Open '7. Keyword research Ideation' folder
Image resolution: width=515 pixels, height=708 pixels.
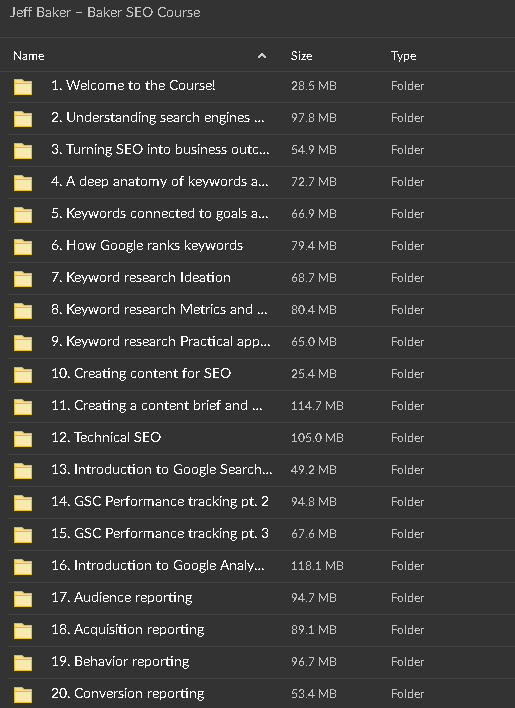pyautogui.click(x=141, y=278)
